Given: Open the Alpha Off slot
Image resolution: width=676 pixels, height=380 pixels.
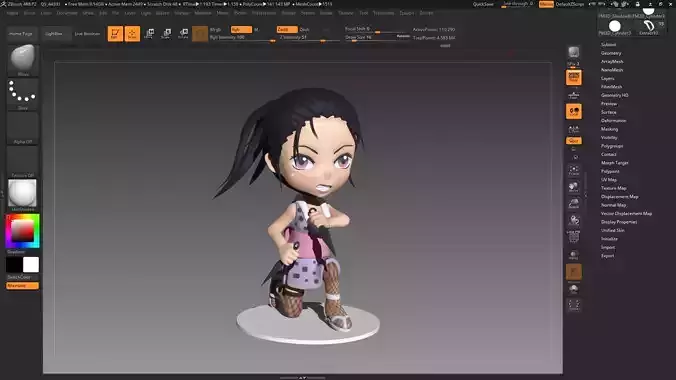Looking at the screenshot, I should (x=23, y=128).
